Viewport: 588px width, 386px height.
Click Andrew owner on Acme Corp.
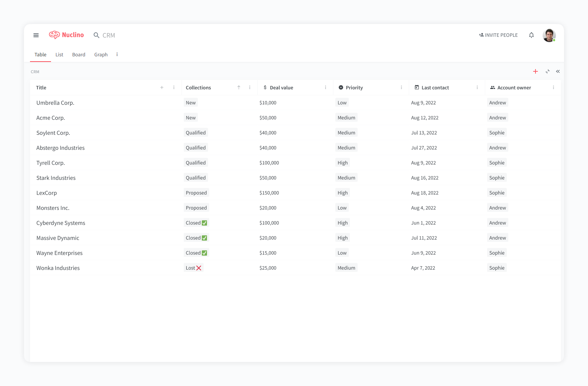click(x=498, y=118)
